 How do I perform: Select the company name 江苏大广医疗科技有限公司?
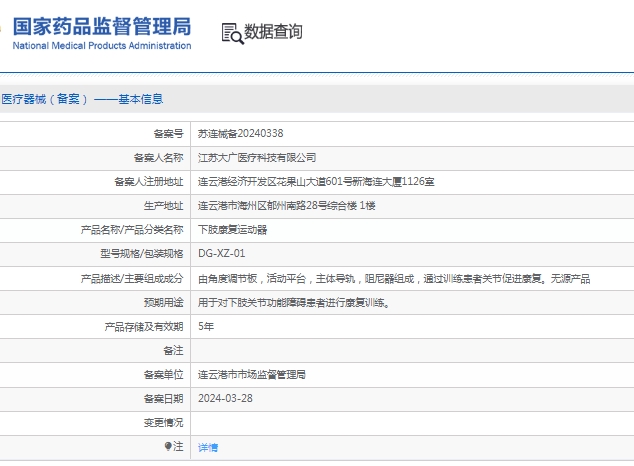257,158
